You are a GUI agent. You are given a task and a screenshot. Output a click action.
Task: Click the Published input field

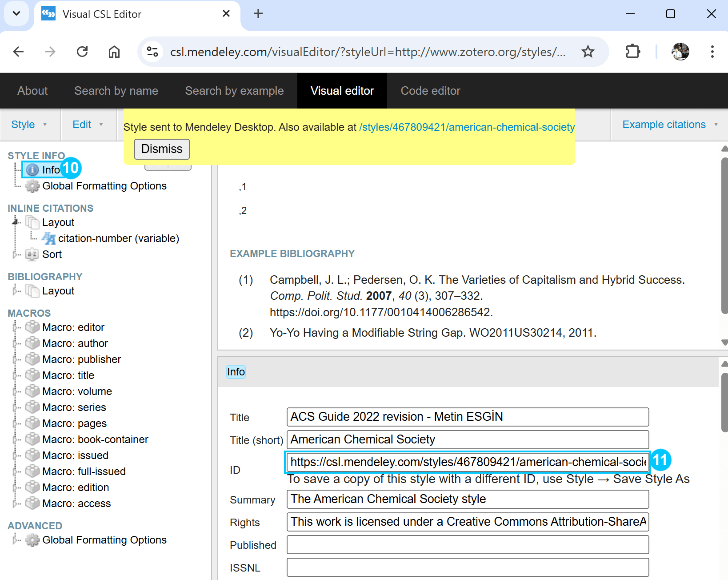468,544
